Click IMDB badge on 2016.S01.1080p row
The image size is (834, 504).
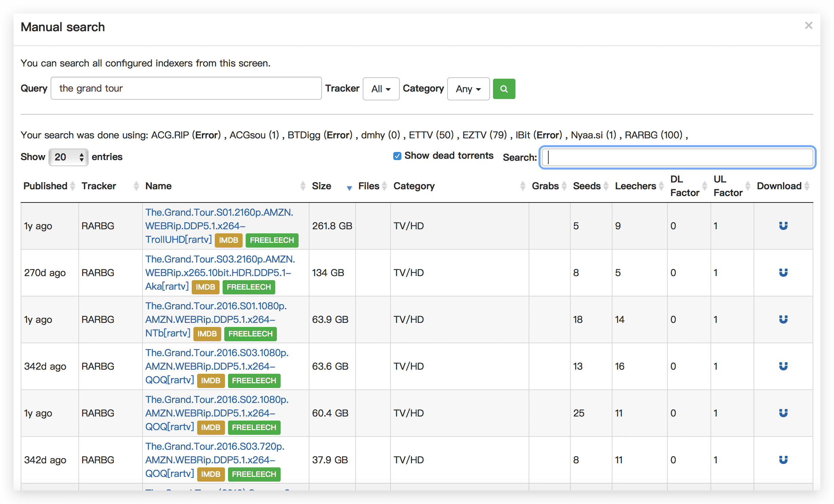[x=207, y=334]
